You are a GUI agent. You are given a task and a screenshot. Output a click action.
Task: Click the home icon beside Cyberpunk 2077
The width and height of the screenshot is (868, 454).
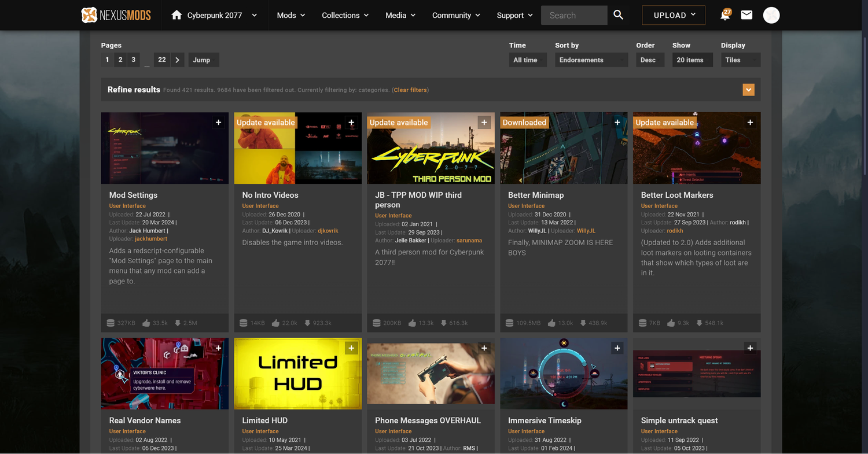coord(176,15)
